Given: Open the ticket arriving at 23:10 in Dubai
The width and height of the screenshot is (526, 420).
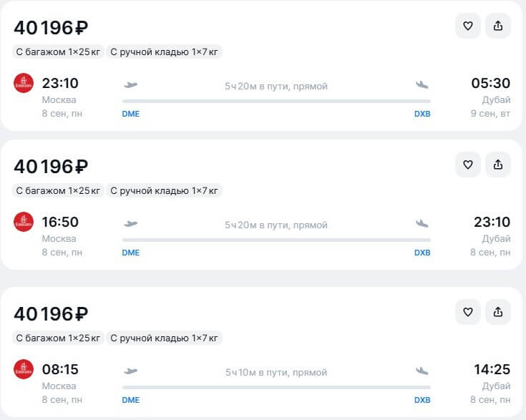Looking at the screenshot, I should 261,205.
